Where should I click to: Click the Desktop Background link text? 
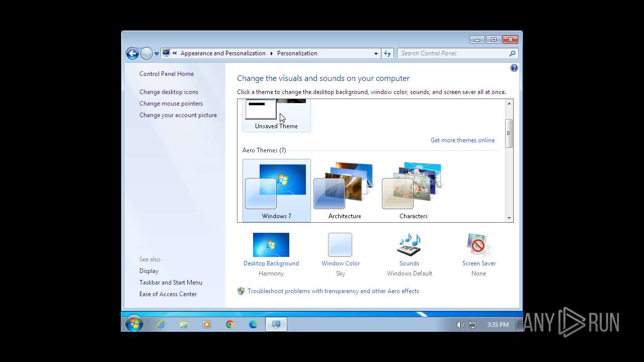pos(271,263)
